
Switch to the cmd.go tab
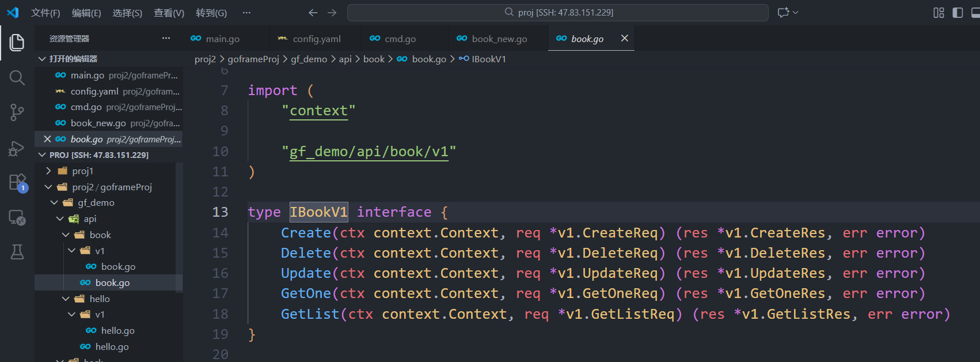pos(400,39)
